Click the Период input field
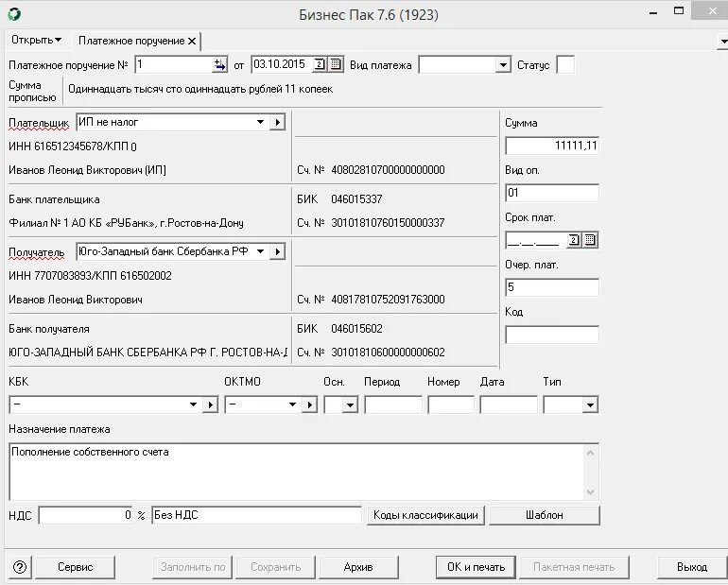This screenshot has height=585, width=728. [393, 404]
